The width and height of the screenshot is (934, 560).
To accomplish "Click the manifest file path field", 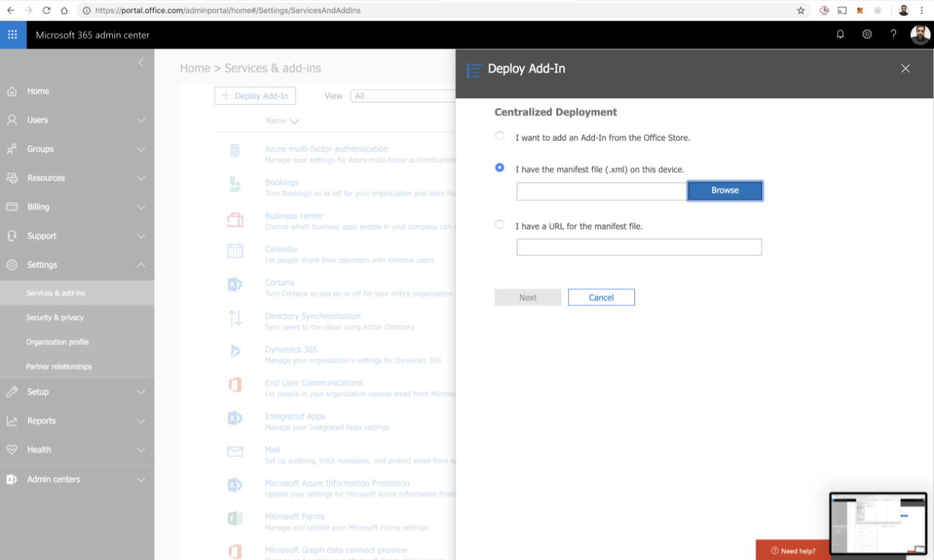I will tap(602, 191).
